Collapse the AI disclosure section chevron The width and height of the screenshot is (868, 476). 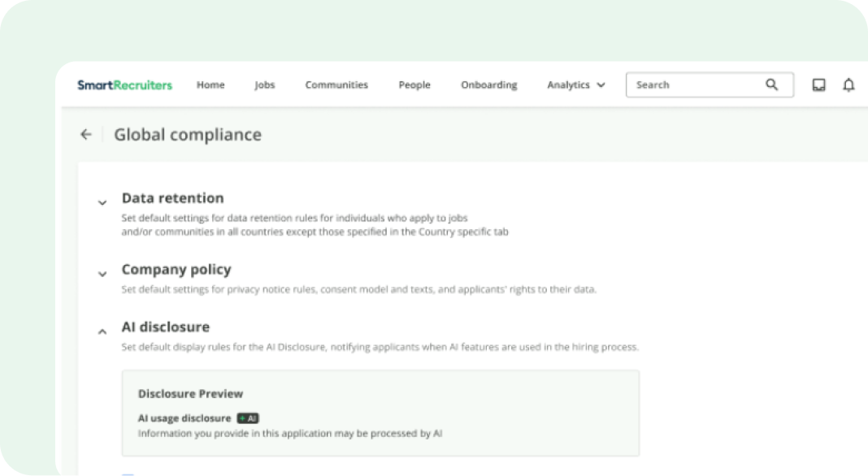pos(102,331)
